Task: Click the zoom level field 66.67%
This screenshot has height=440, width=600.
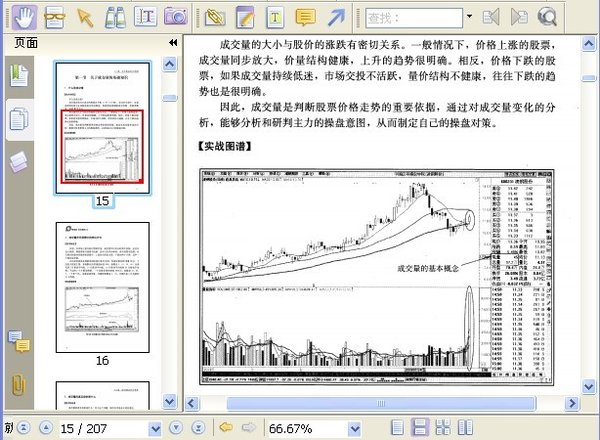Action: (307, 429)
